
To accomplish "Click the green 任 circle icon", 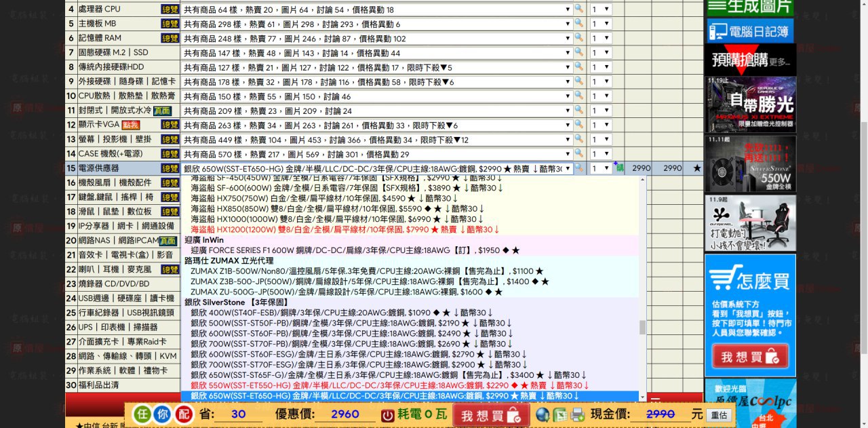I will (142, 415).
